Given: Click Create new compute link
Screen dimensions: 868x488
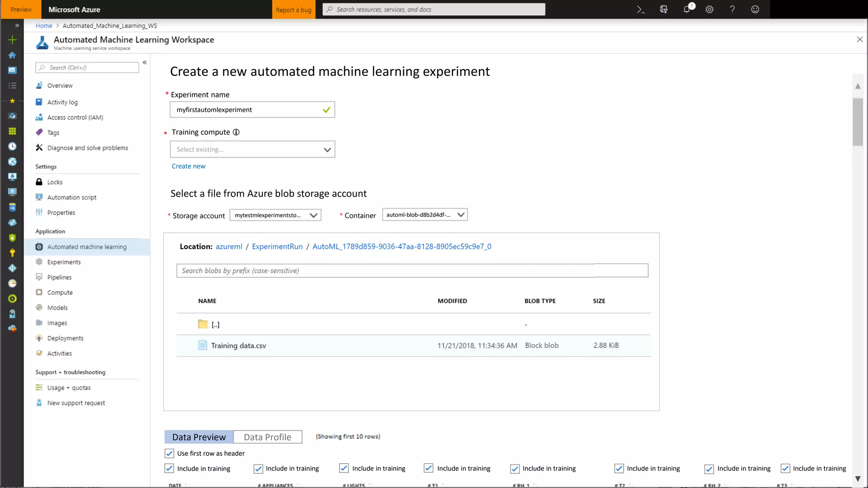Looking at the screenshot, I should [x=188, y=166].
